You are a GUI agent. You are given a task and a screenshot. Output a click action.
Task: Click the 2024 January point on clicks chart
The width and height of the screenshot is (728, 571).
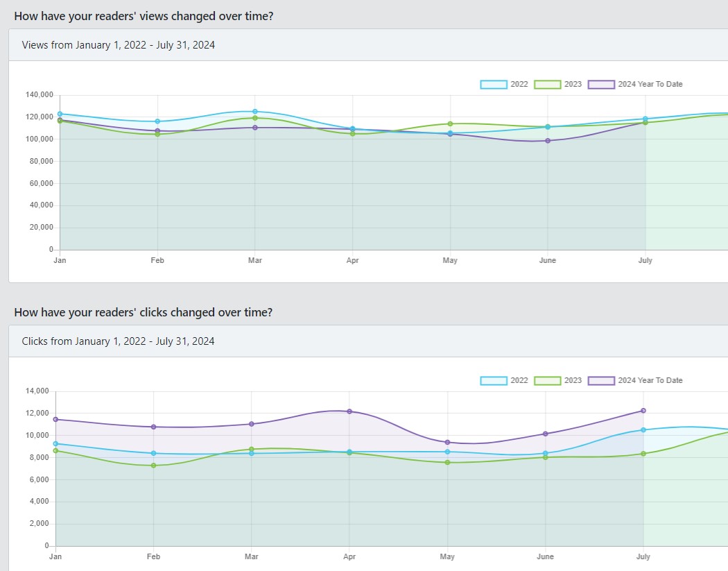pyautogui.click(x=55, y=419)
